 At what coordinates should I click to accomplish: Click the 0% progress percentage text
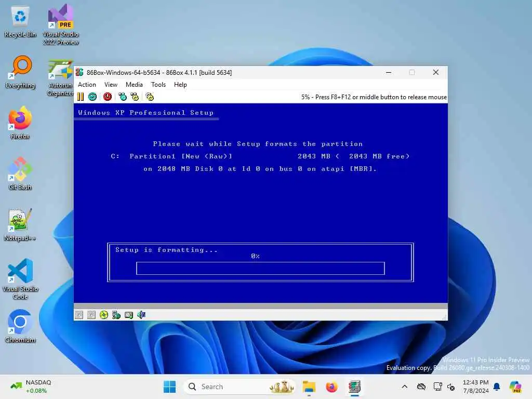click(256, 256)
